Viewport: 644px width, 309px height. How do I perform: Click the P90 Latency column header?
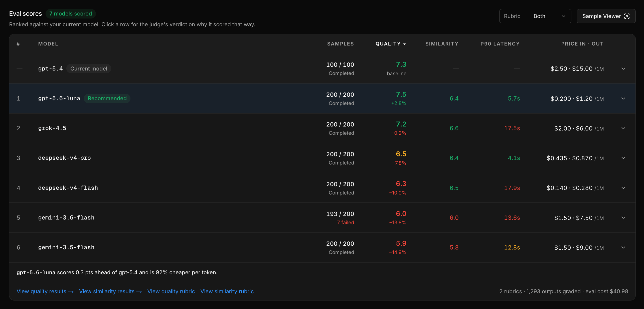pyautogui.click(x=500, y=44)
